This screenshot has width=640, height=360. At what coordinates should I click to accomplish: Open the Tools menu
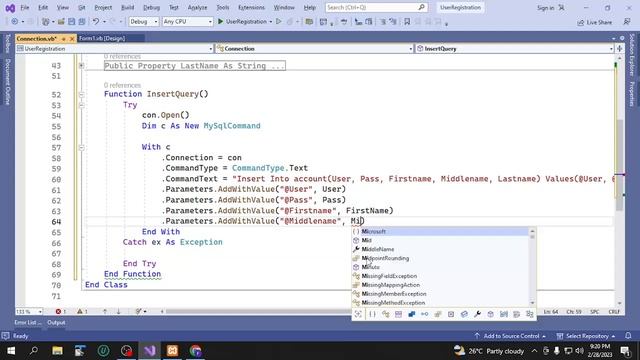point(222,7)
